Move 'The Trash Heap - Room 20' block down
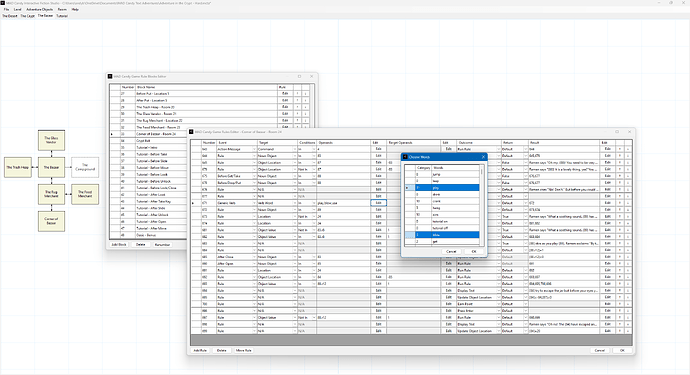Image resolution: width=690 pixels, height=375 pixels. [305, 107]
